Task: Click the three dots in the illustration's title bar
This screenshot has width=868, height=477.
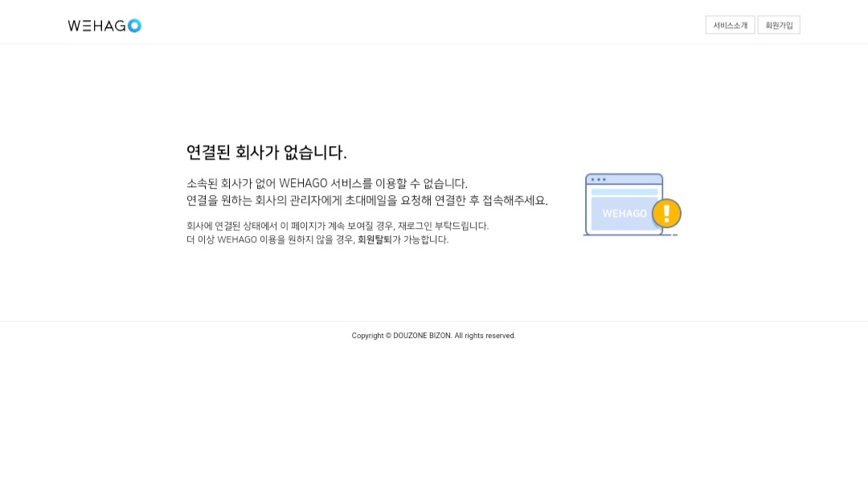Action: pyautogui.click(x=598, y=179)
